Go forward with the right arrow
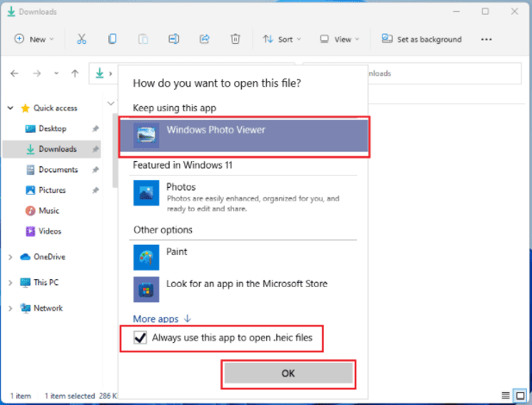The height and width of the screenshot is (405, 532). point(37,73)
